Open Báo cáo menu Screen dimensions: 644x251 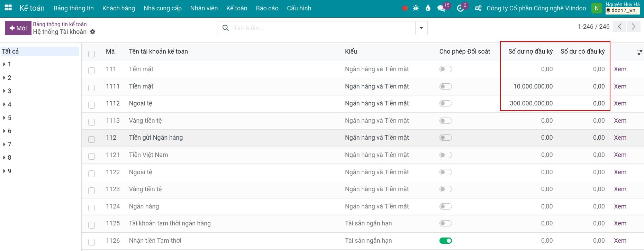[267, 8]
